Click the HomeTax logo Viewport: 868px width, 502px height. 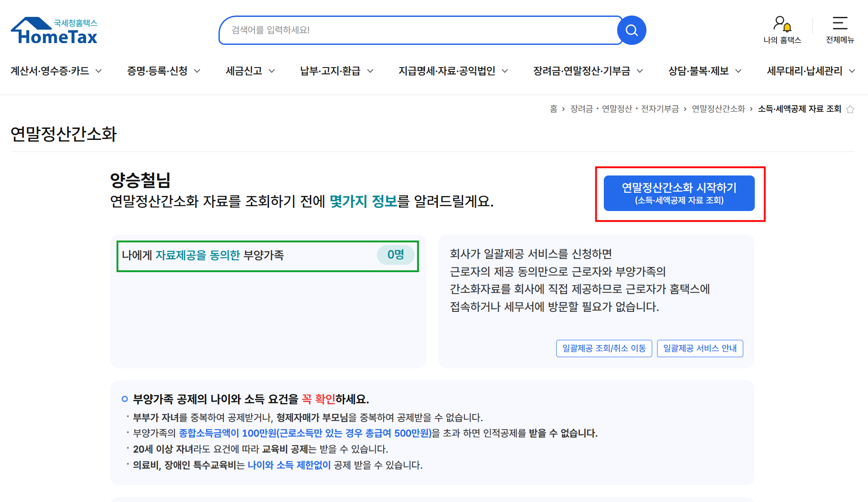click(54, 31)
